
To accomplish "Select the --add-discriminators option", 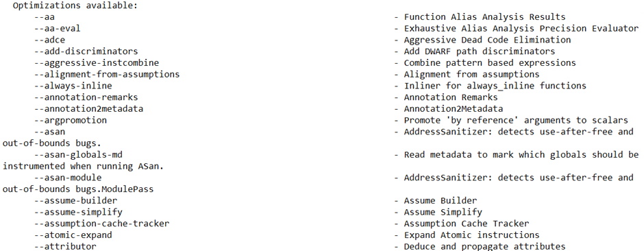I will (x=86, y=51).
